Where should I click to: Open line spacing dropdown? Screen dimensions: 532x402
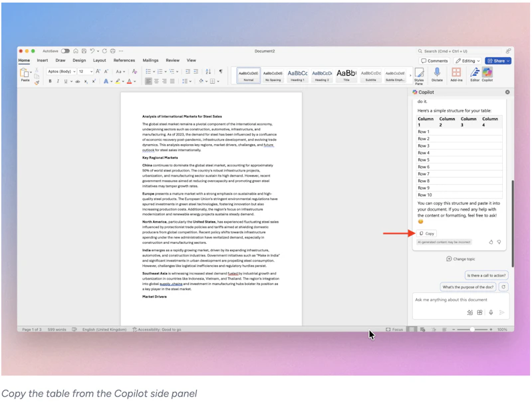pos(186,81)
